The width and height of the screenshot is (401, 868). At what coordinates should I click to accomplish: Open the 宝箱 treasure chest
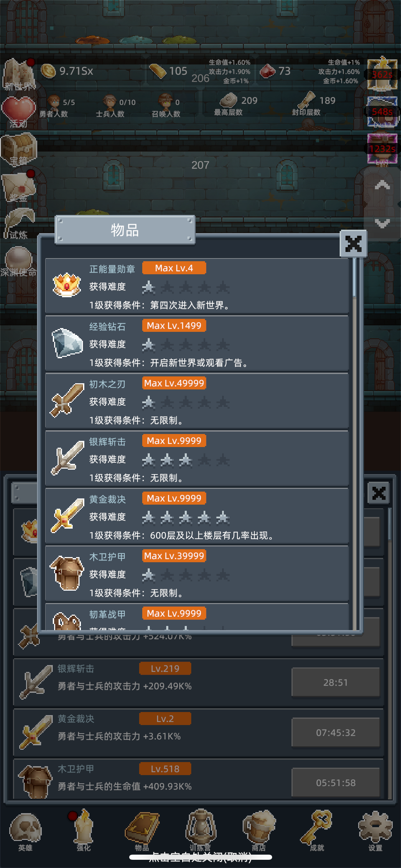tap(19, 149)
